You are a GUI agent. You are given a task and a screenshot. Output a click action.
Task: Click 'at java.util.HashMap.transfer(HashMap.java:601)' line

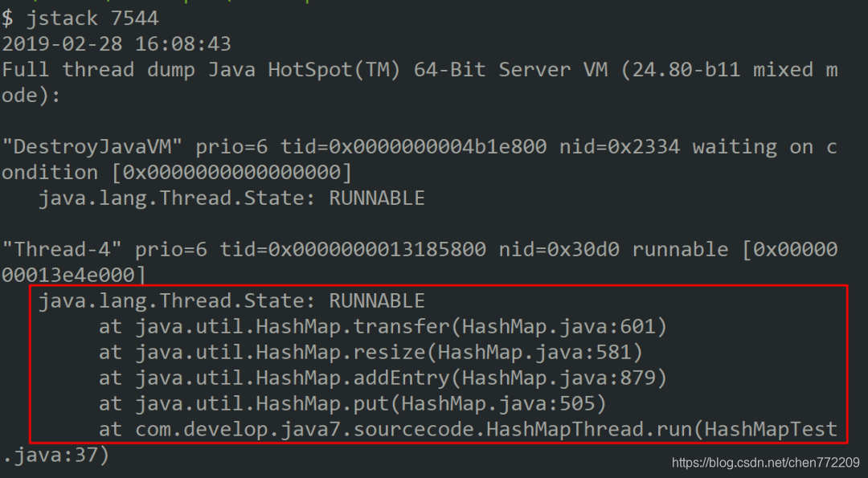[383, 326]
